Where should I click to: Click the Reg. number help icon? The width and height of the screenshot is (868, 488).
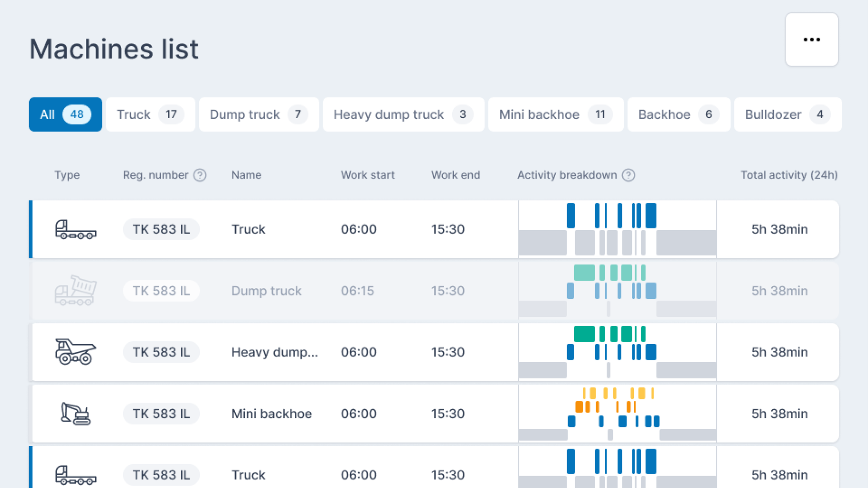(200, 175)
